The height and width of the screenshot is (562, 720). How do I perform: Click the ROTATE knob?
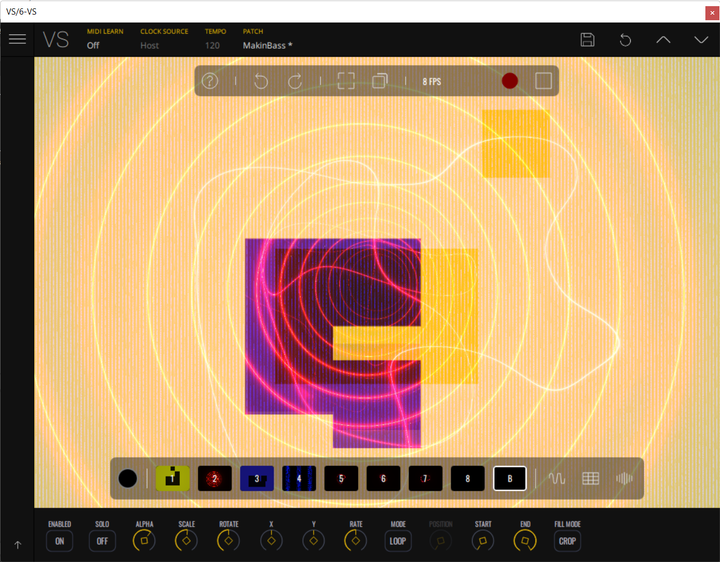pyautogui.click(x=229, y=541)
